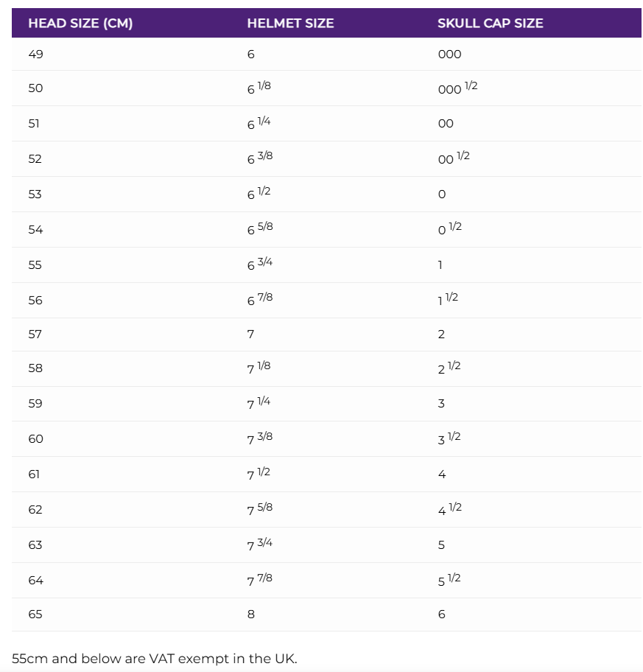Click helmet size 8 in the last row
643x672 pixels.
tap(251, 614)
